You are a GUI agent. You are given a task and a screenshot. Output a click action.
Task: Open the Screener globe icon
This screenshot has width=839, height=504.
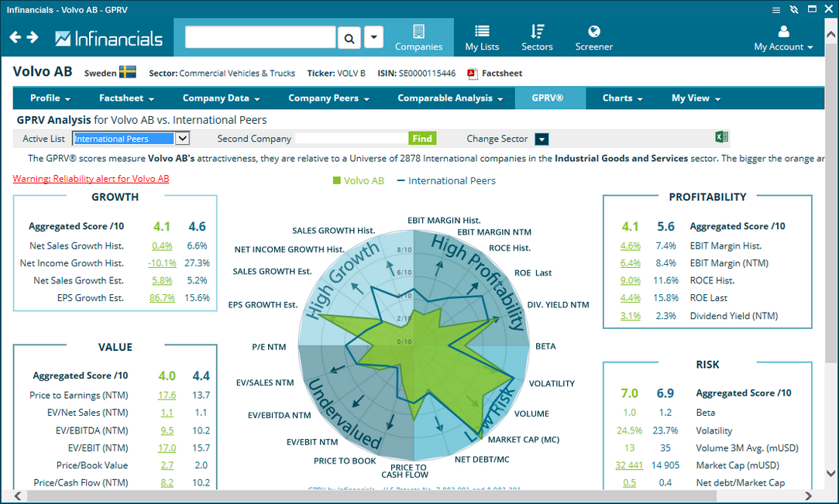pos(594,31)
